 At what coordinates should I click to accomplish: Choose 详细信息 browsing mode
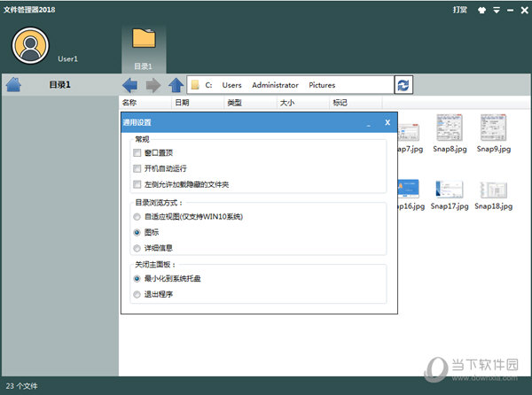click(137, 247)
